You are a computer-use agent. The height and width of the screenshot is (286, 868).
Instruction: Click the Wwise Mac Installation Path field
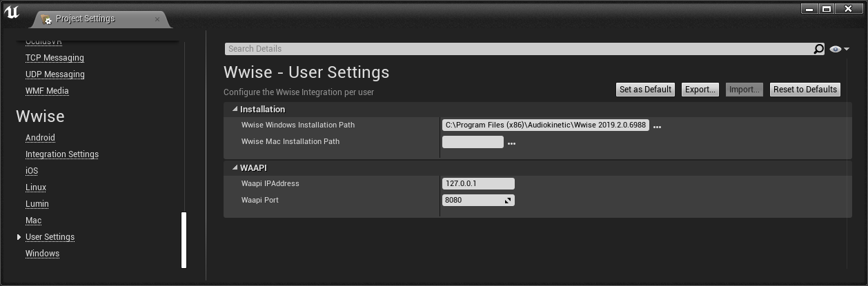[x=473, y=142]
